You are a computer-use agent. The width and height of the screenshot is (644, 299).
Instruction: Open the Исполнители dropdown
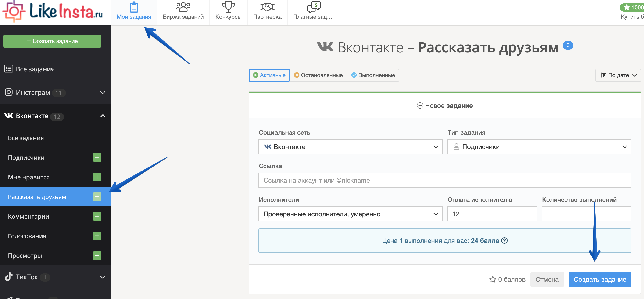point(350,214)
